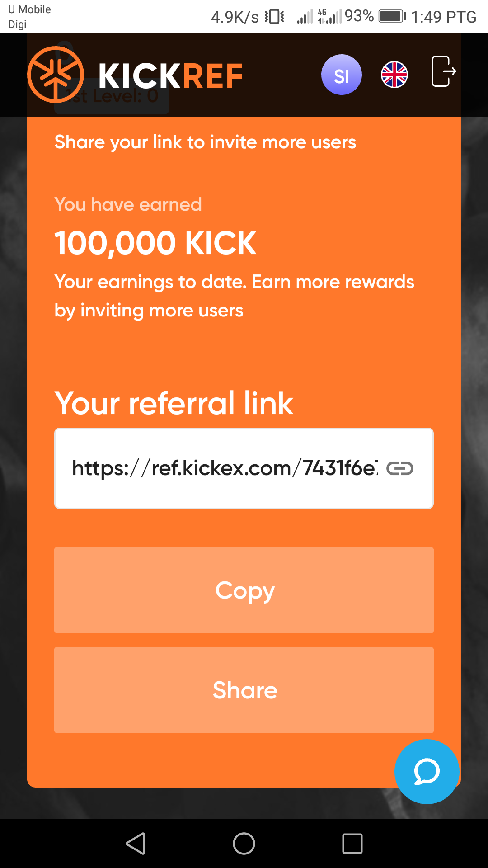Image resolution: width=488 pixels, height=868 pixels.
Task: Click the Share button
Action: coord(244,690)
